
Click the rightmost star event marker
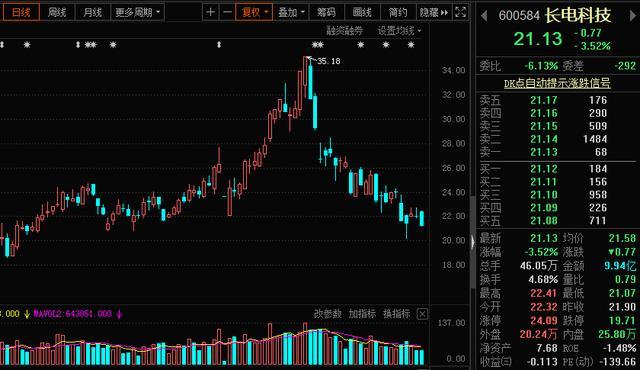coord(411,44)
